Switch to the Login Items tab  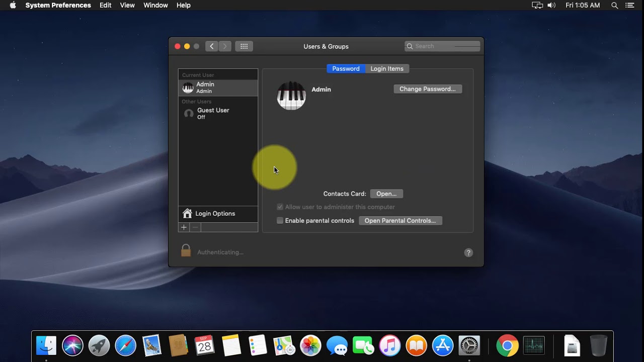click(x=387, y=69)
